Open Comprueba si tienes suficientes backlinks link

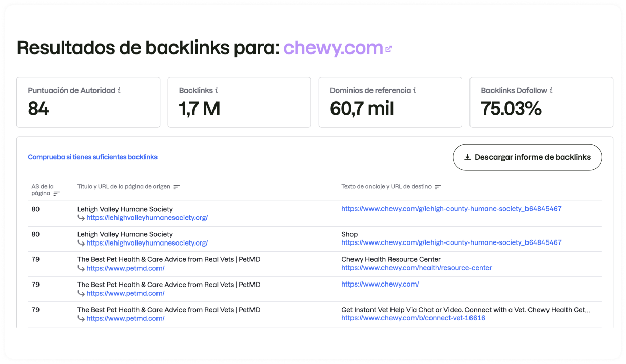(92, 157)
